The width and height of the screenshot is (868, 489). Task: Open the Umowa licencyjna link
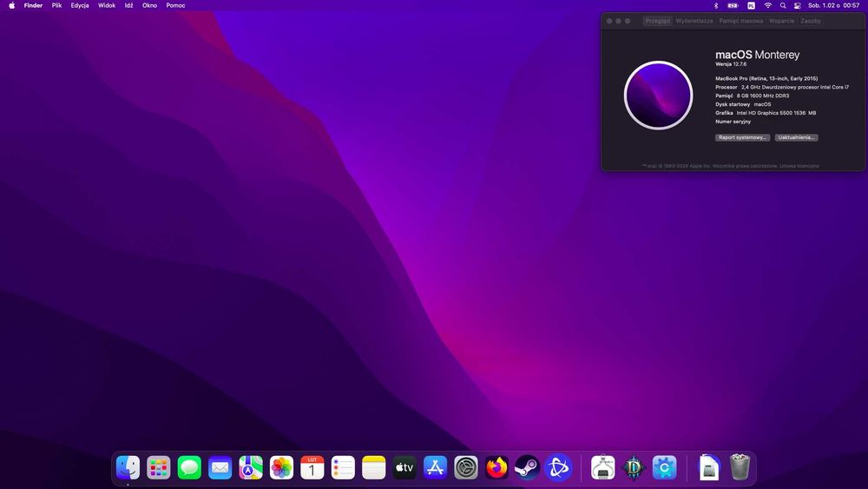(799, 166)
